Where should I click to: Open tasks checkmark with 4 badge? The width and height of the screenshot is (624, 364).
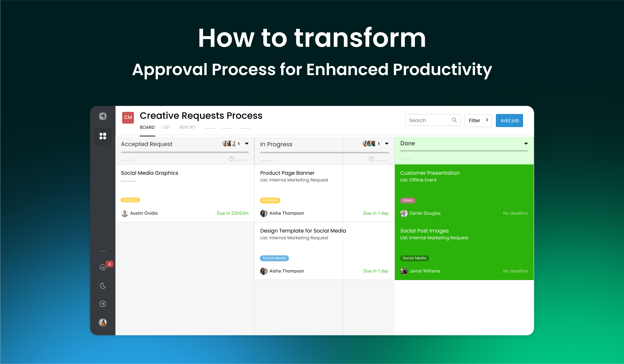click(103, 267)
